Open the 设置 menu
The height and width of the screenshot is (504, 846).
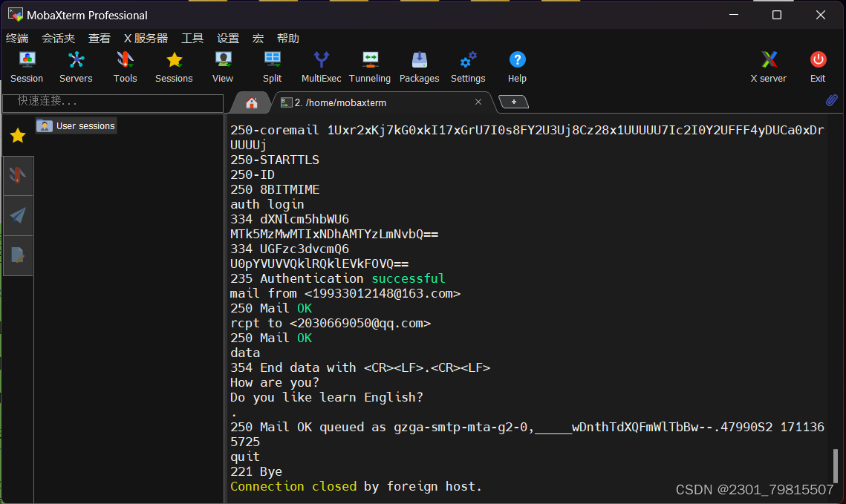click(x=228, y=39)
